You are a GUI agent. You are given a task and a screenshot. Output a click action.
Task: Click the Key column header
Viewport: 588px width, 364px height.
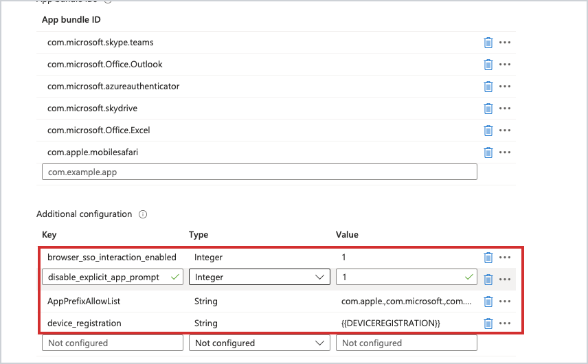49,235
